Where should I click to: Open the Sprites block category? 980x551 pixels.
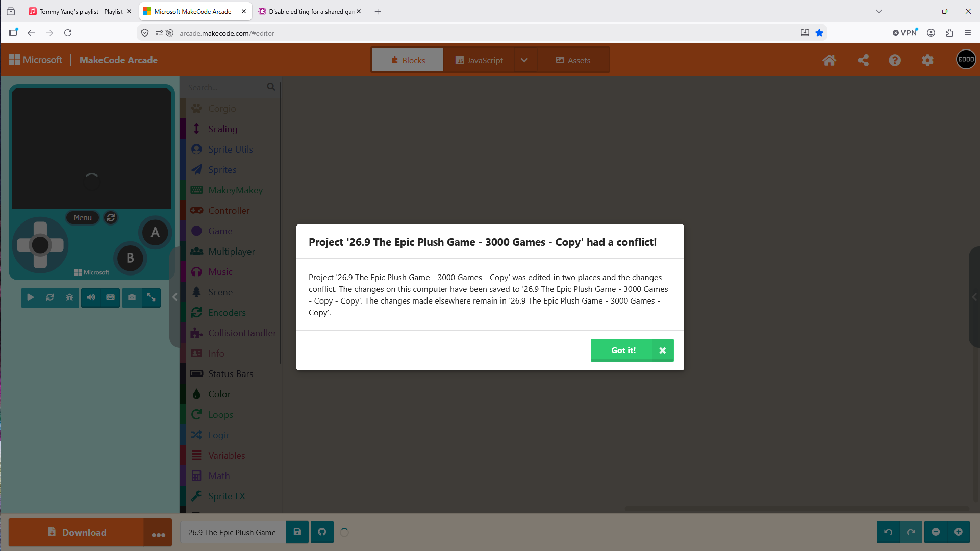230,170
